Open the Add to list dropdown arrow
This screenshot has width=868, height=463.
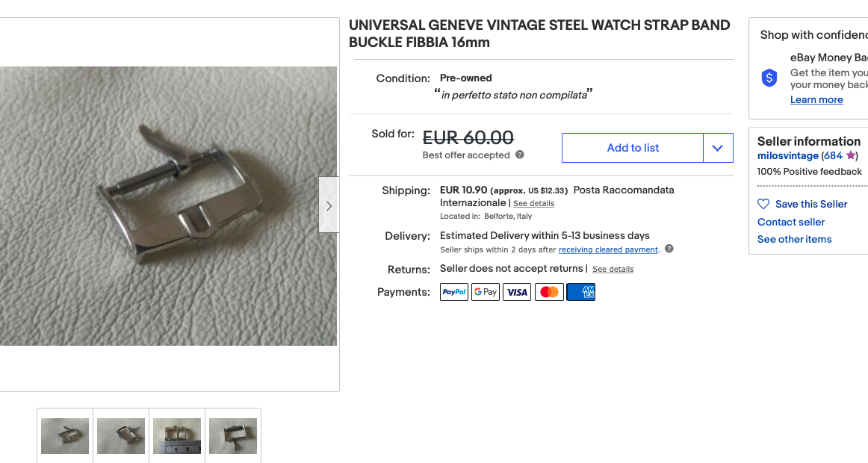point(718,148)
